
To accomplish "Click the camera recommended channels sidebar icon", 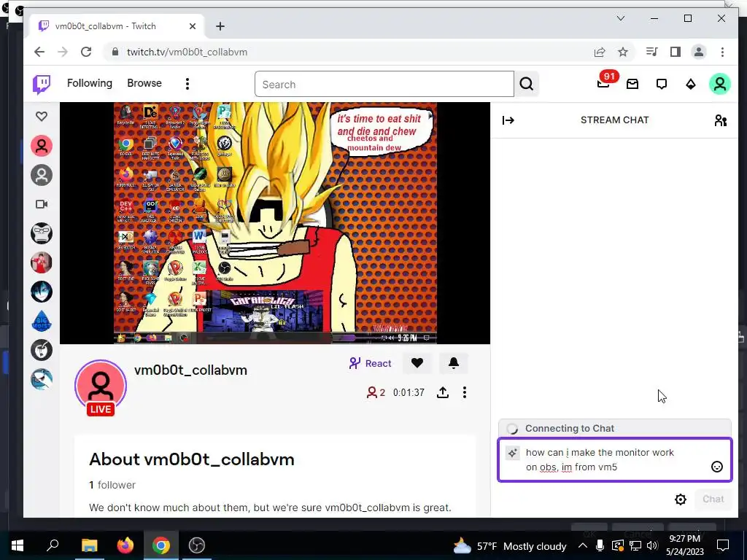I will click(42, 204).
